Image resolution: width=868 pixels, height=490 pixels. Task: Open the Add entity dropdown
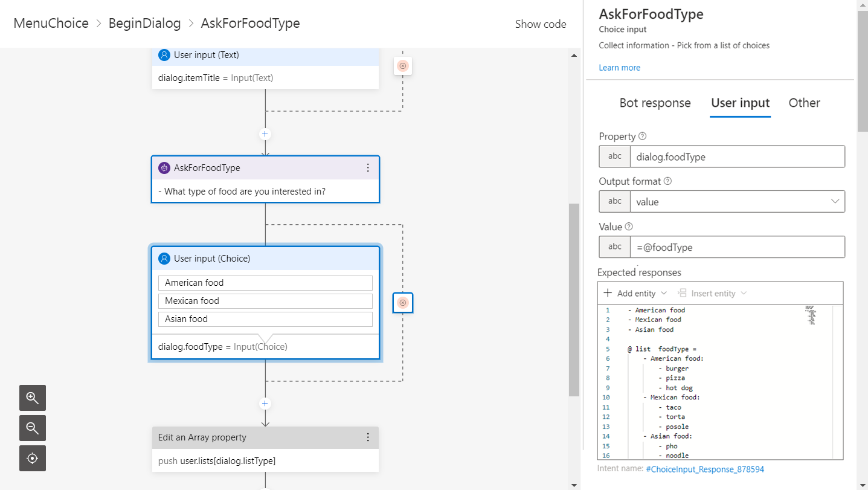click(x=635, y=294)
